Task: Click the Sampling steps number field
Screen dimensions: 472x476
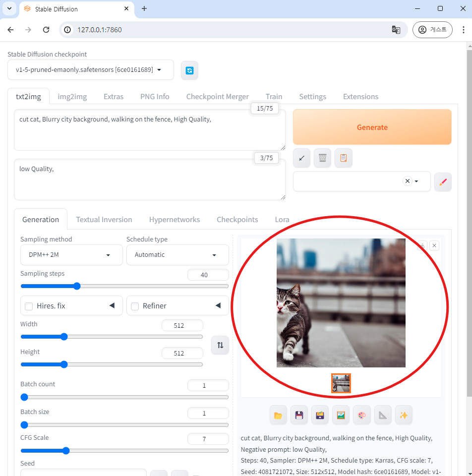Action: (208, 275)
